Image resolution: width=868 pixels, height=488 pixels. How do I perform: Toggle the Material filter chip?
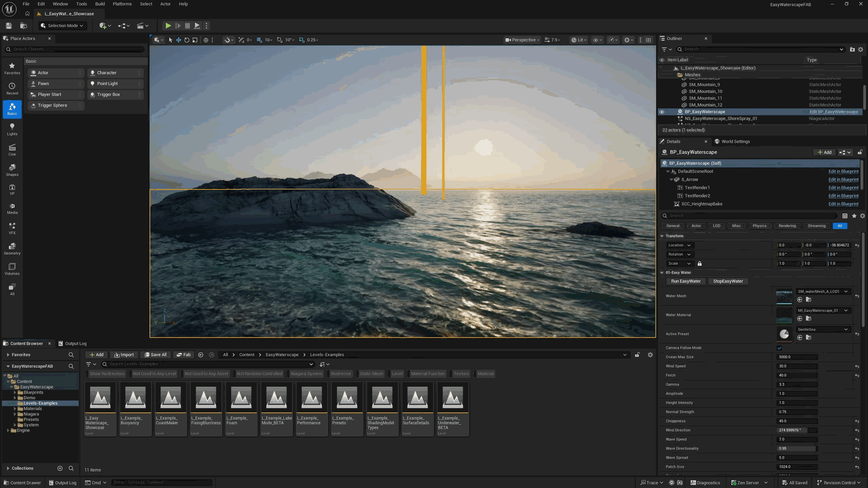pos(486,374)
